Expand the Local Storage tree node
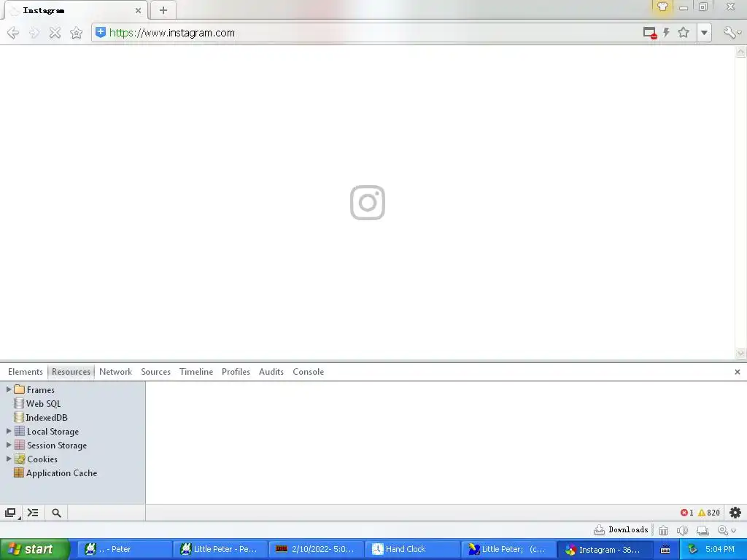The image size is (747, 560). tap(8, 431)
